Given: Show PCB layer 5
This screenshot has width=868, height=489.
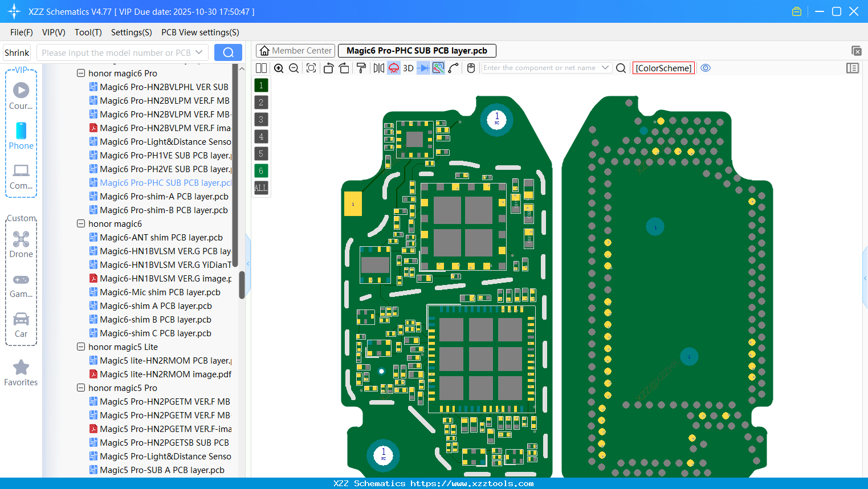Looking at the screenshot, I should [x=261, y=154].
